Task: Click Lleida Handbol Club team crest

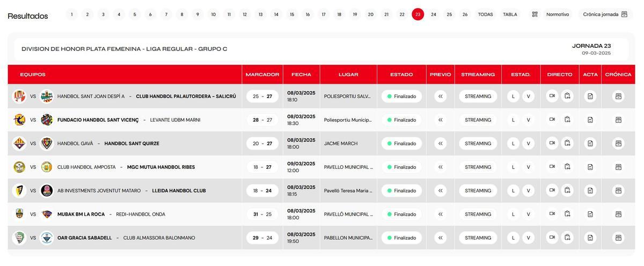Action: pos(47,190)
